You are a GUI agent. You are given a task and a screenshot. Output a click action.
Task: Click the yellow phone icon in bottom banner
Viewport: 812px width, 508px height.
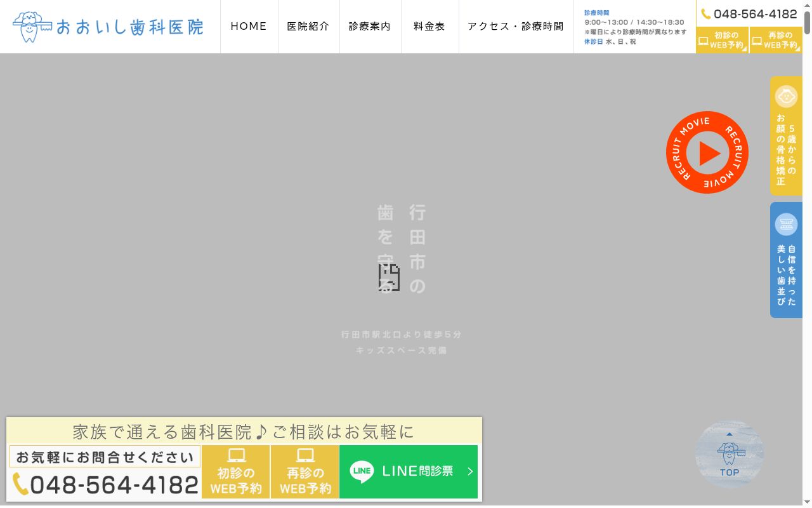(x=20, y=485)
